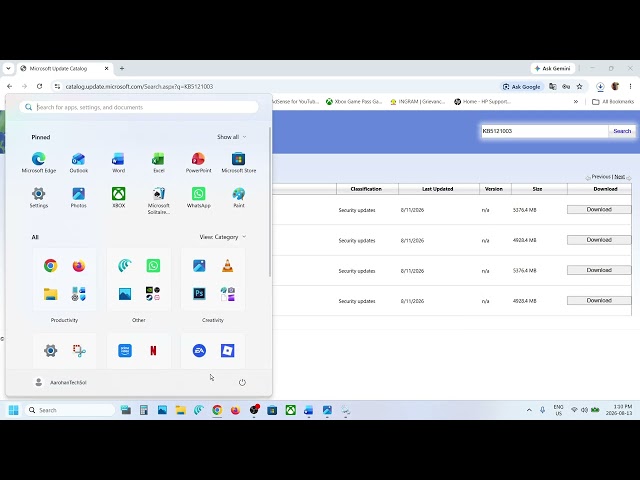Click the Chrome address bar URL
This screenshot has width=640, height=480.
tap(139, 87)
